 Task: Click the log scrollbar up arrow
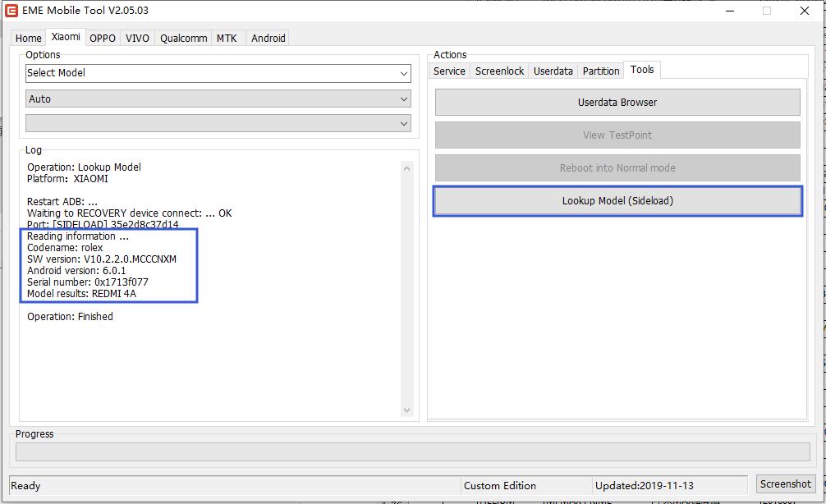click(407, 168)
